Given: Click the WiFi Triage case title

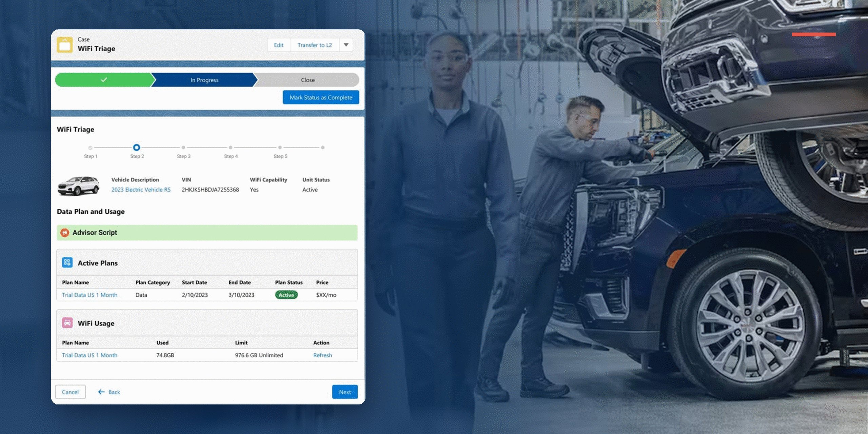Looking at the screenshot, I should point(96,48).
